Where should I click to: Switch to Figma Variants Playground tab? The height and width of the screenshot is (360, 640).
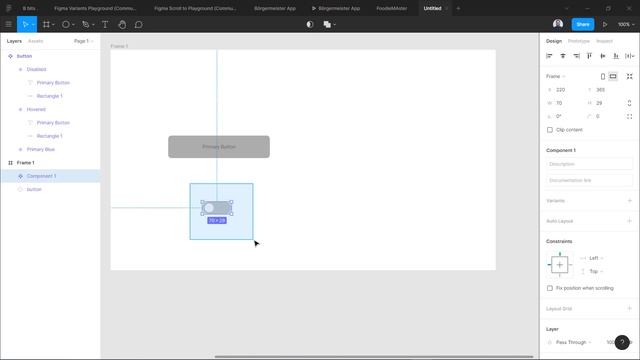point(95,8)
